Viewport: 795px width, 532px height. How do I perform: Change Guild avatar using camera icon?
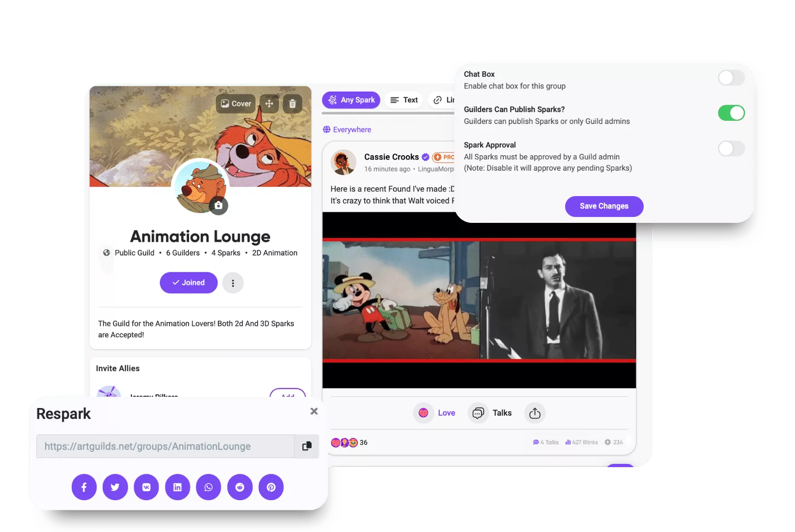pyautogui.click(x=219, y=206)
